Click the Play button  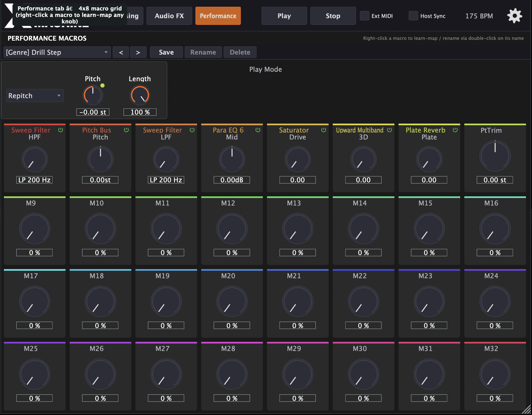point(284,16)
